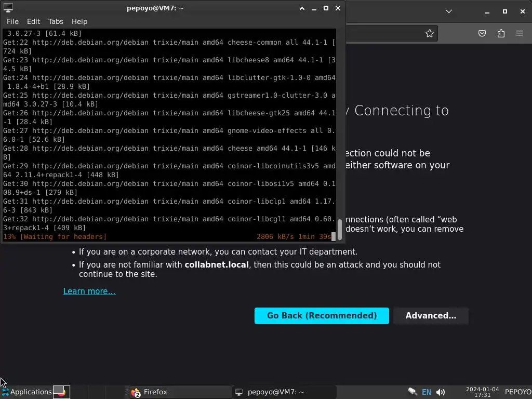Open the Pocket save icon in Firefox
This screenshot has width=532, height=399.
(x=482, y=33)
